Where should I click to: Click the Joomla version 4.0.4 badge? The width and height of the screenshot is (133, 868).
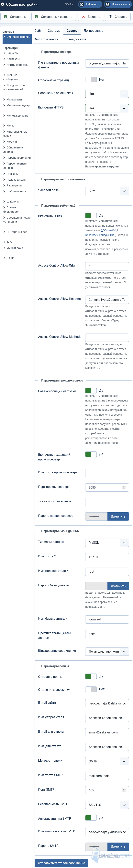click(69, 4)
